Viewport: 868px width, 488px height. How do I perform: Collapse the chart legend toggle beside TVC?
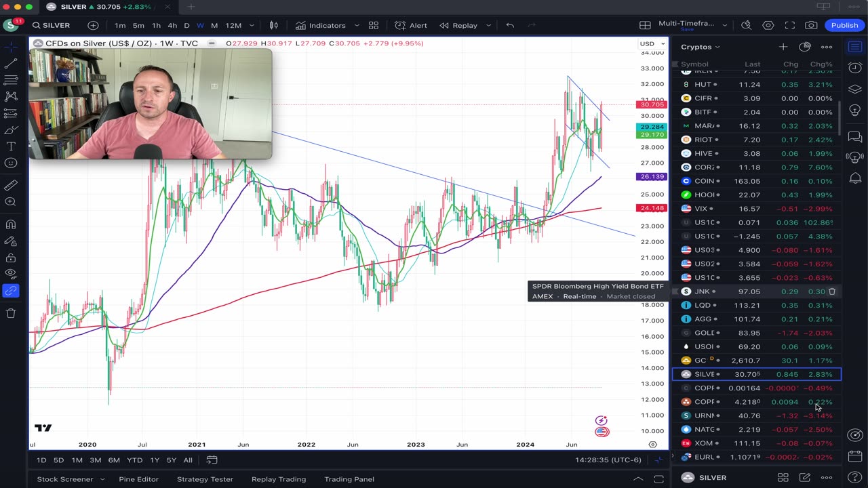point(212,43)
